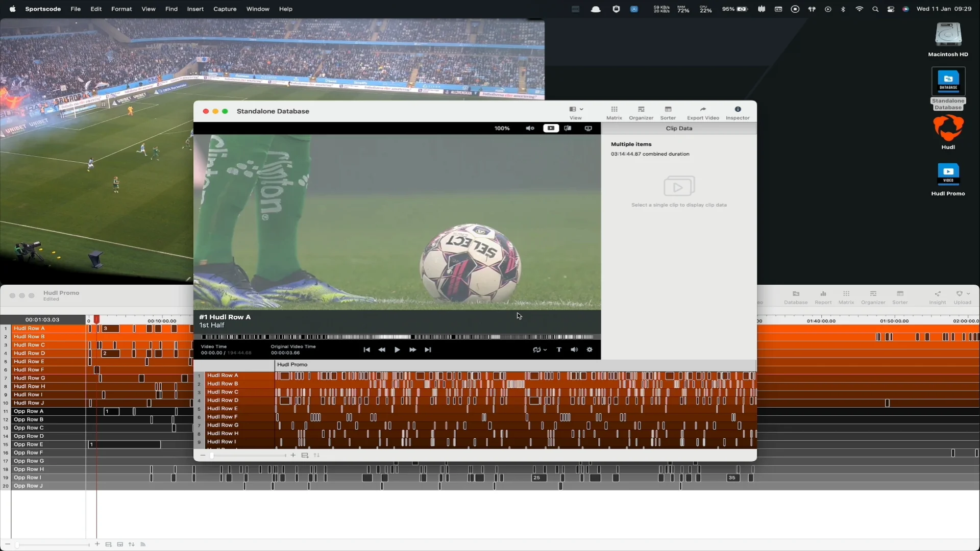The width and height of the screenshot is (980, 551).
Task: Open the View dropdown in the database window
Action: click(575, 112)
